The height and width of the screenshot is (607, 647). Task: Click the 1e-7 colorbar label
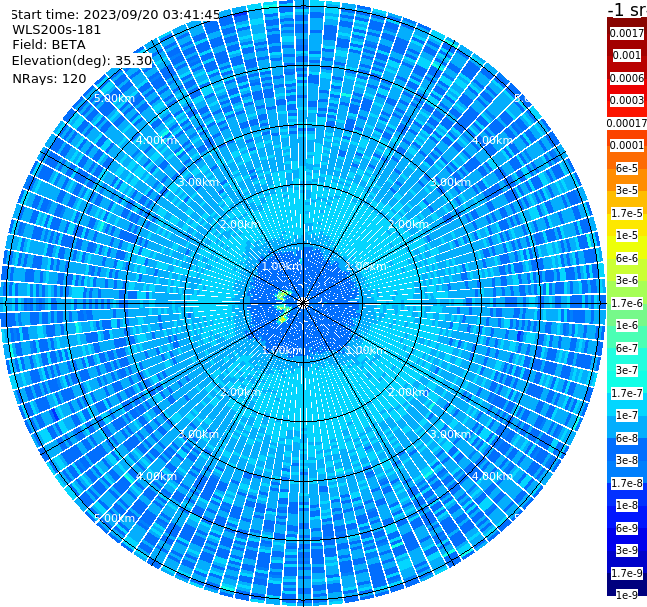click(x=627, y=415)
